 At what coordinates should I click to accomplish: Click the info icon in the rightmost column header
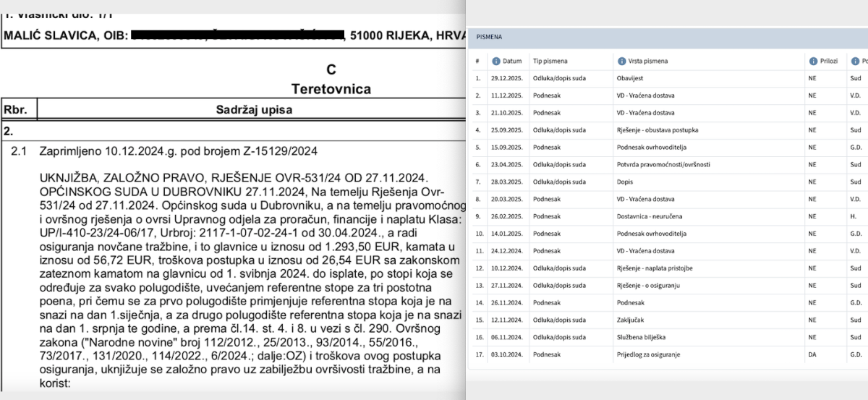tap(855, 61)
